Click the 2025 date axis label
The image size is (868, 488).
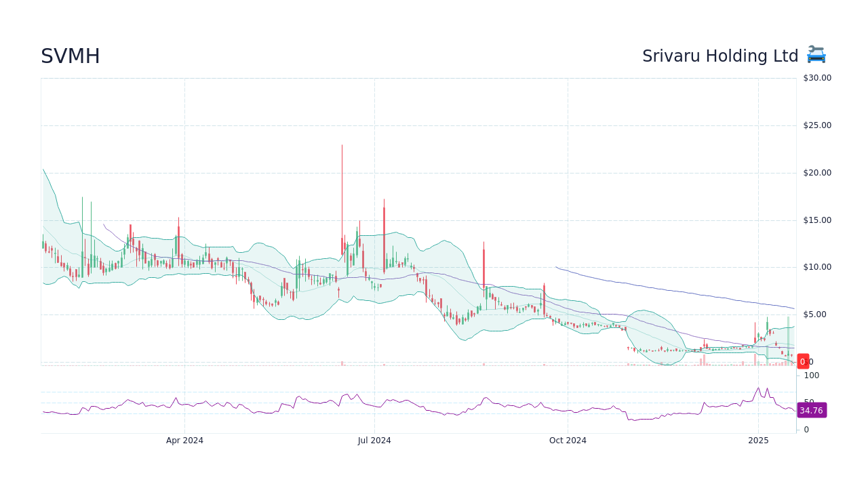(758, 441)
